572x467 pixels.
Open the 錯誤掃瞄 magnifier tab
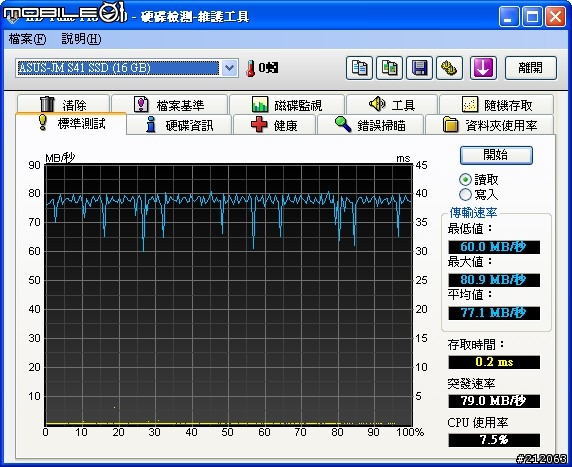pyautogui.click(x=370, y=125)
